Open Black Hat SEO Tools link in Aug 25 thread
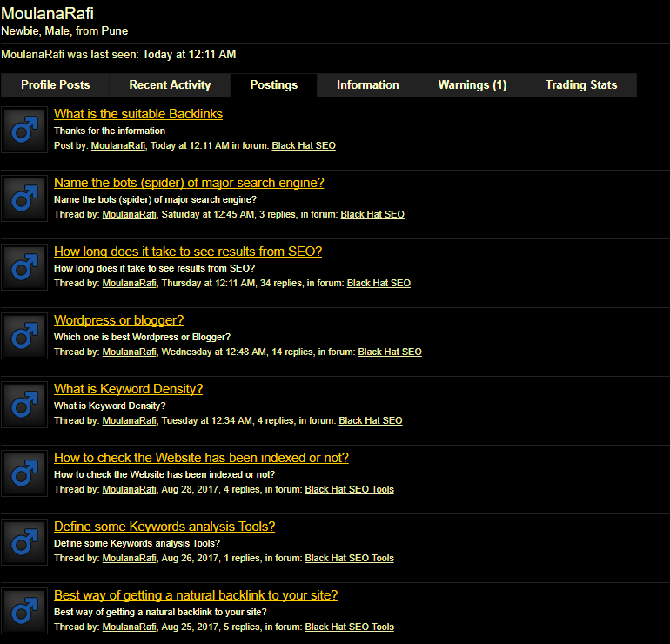The height and width of the screenshot is (644, 670). (x=350, y=627)
